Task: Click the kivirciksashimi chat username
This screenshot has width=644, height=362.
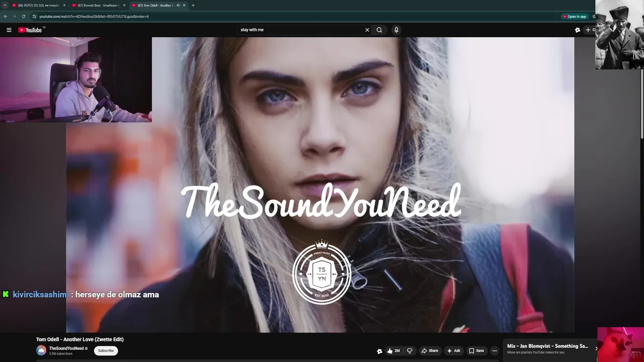Action: (41, 295)
